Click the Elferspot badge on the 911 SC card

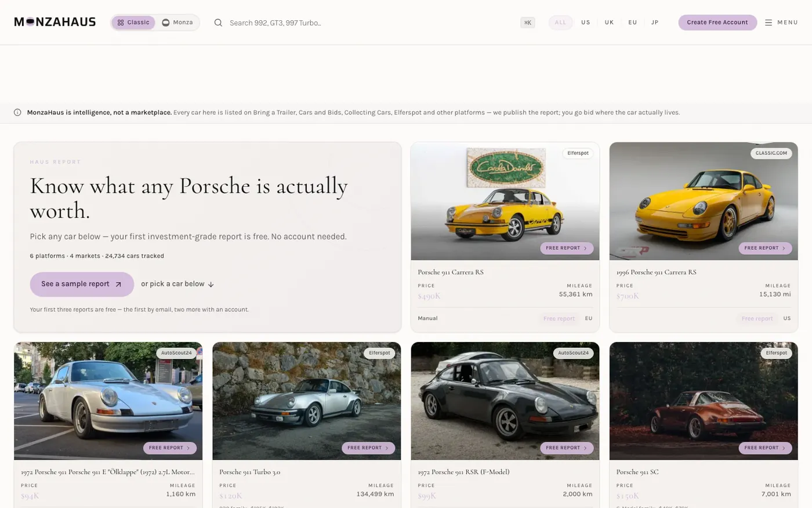click(x=776, y=353)
